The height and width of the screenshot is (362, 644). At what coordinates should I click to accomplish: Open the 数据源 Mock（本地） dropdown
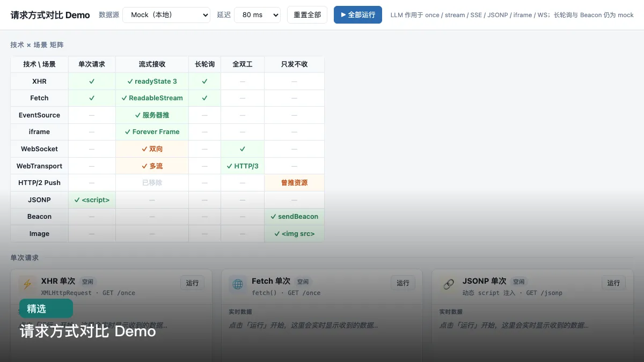166,15
